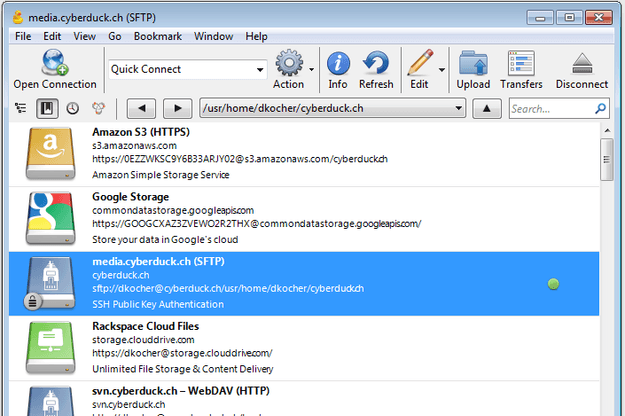The width and height of the screenshot is (625, 416).
Task: Click the bookmark list scrollbar thumb
Action: (x=607, y=159)
